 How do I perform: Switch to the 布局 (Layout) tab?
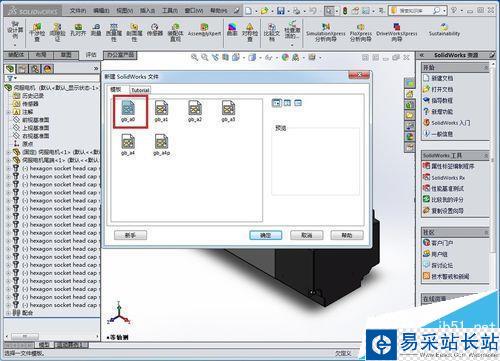pos(41,55)
